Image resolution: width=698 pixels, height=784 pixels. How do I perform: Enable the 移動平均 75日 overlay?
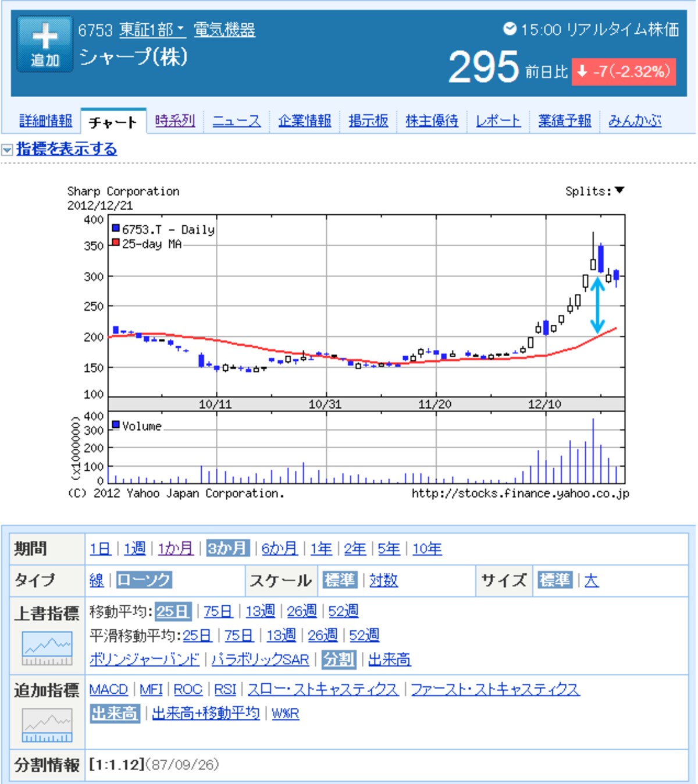pos(218,611)
